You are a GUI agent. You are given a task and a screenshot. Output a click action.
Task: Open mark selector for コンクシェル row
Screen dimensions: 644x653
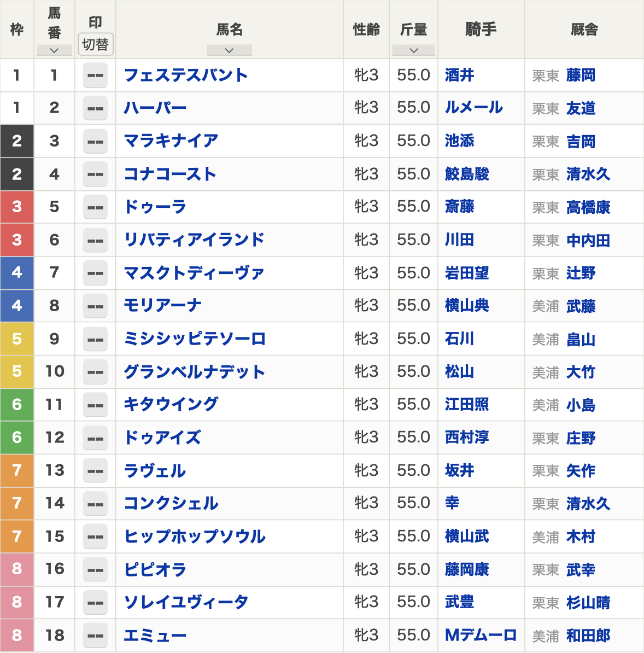coord(95,504)
